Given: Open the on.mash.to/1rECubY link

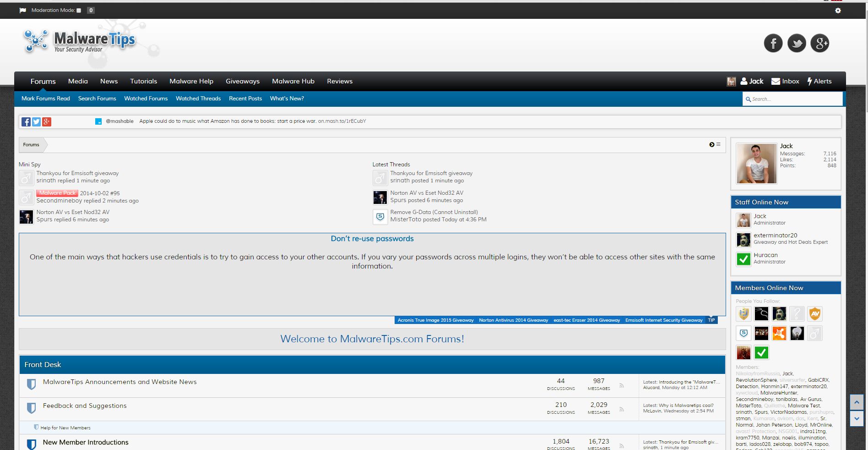Looking at the screenshot, I should point(342,121).
